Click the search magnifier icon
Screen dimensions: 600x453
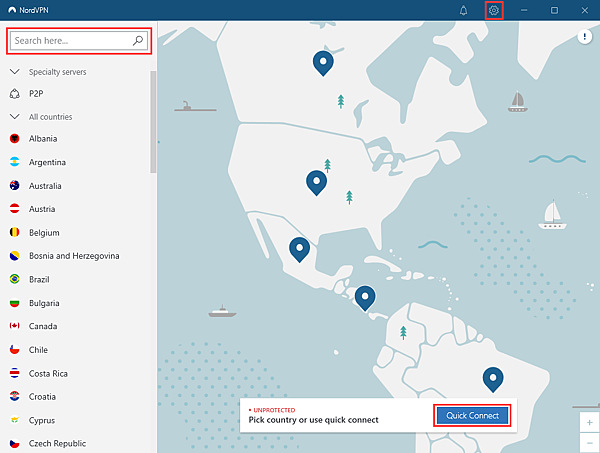pos(138,41)
